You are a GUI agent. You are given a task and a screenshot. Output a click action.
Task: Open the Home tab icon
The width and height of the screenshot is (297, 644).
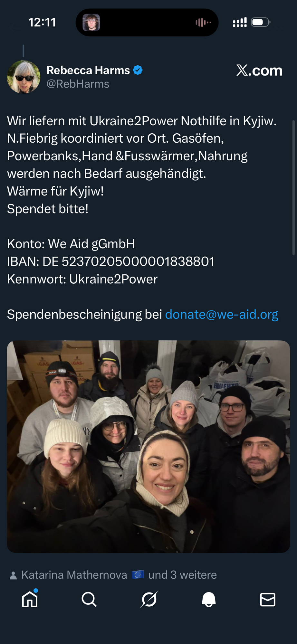coord(30,599)
